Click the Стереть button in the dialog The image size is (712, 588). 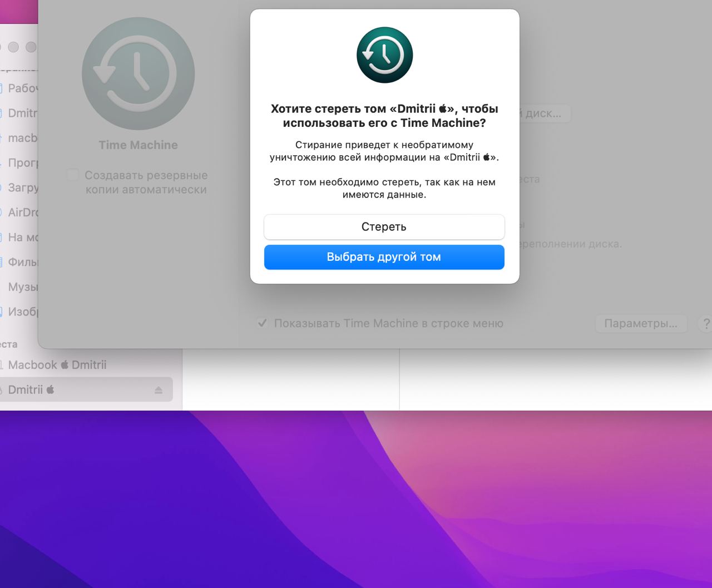click(384, 227)
